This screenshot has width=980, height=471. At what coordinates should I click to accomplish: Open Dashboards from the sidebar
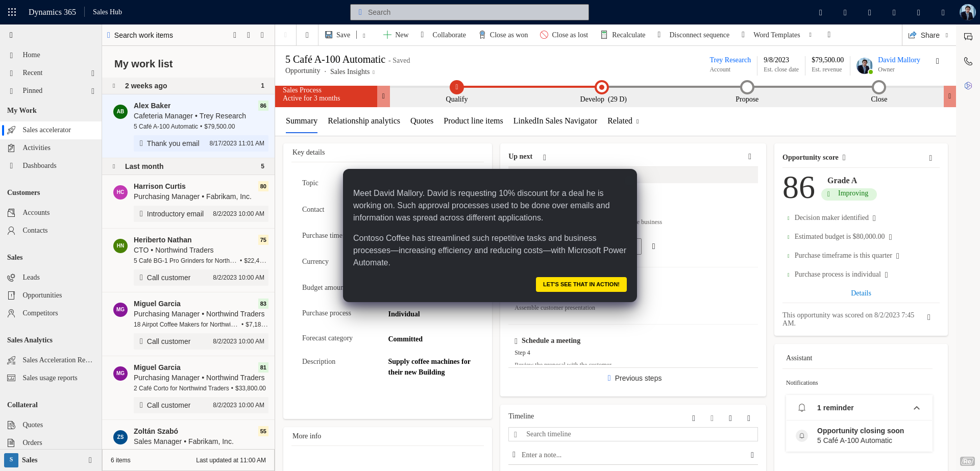pyautogui.click(x=39, y=165)
